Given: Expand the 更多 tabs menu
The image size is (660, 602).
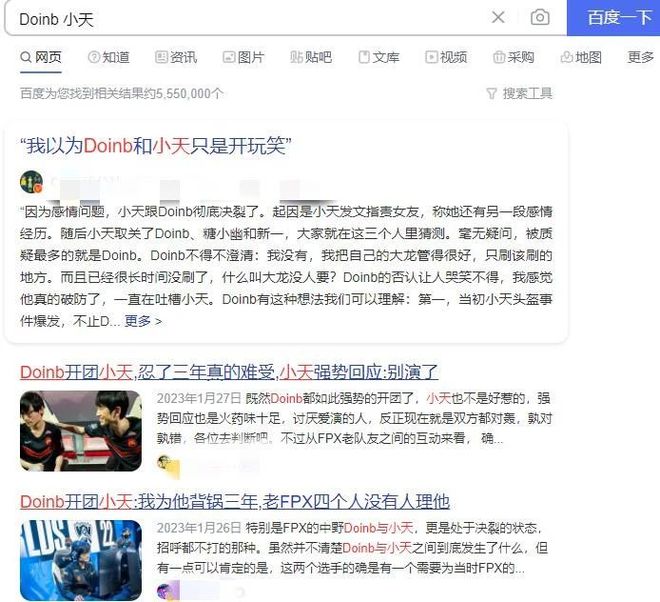Looking at the screenshot, I should tap(640, 57).
